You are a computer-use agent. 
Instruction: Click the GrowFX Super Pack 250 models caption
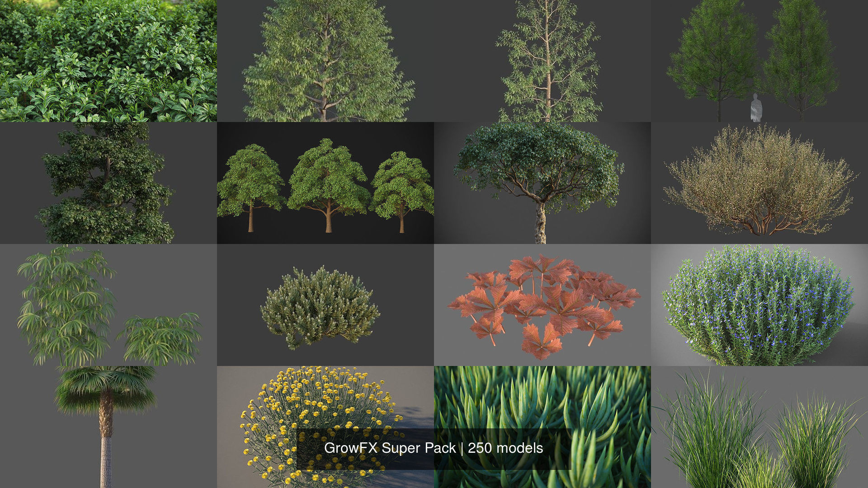(x=434, y=448)
